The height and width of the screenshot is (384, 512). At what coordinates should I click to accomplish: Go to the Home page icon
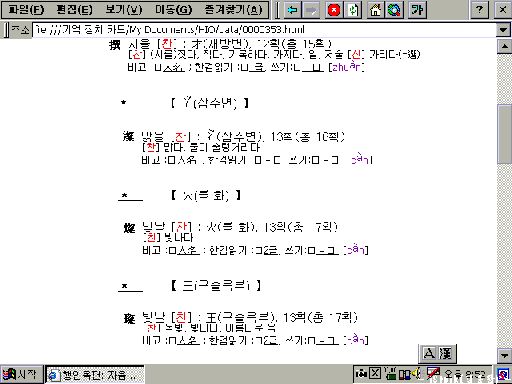coord(375,10)
